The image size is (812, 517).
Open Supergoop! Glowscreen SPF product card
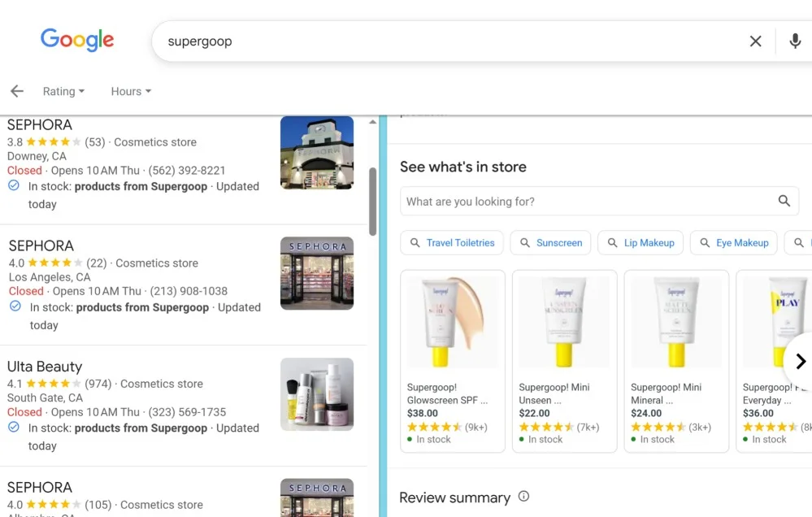click(x=453, y=361)
